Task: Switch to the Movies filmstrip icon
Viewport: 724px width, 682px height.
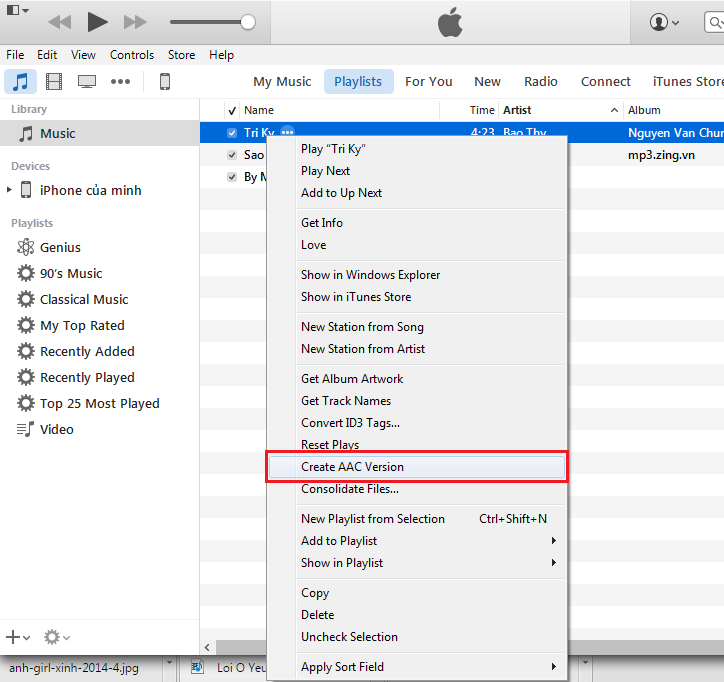Action: (x=54, y=82)
